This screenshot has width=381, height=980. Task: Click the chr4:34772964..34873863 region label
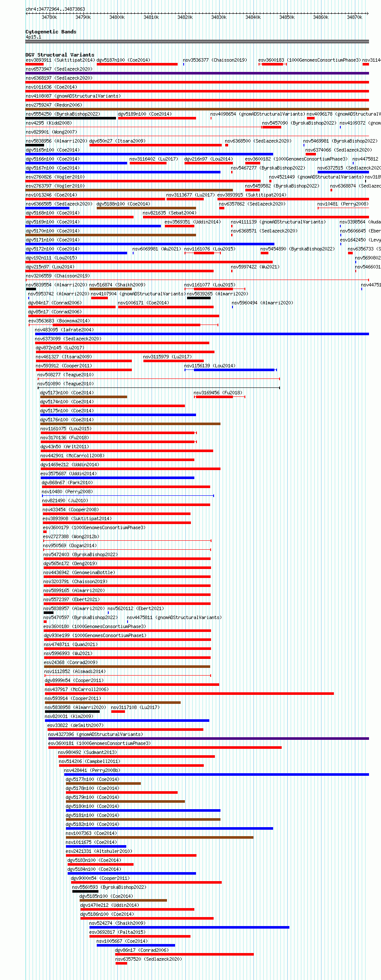click(x=55, y=9)
